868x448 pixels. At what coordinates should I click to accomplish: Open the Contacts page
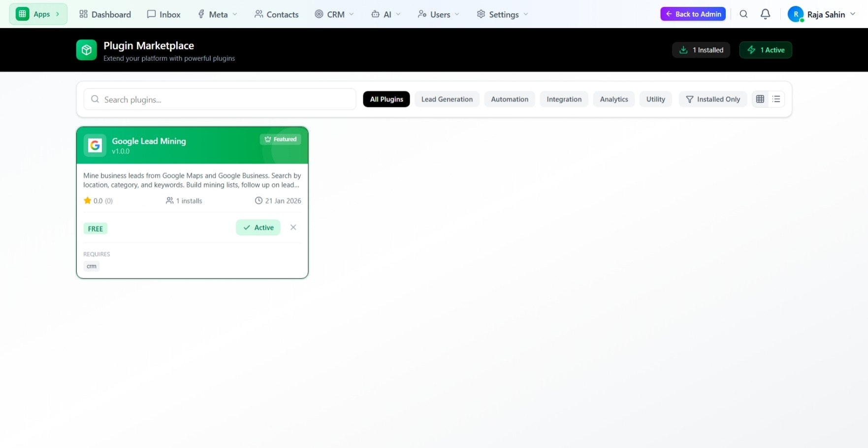(x=276, y=14)
